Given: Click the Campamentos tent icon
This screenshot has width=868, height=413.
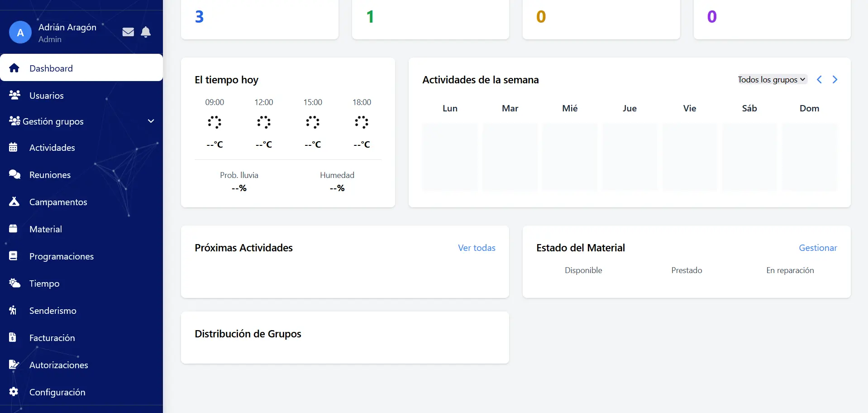Looking at the screenshot, I should (14, 202).
